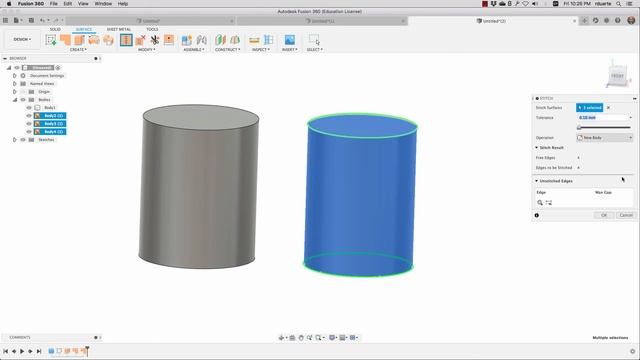Image resolution: width=640 pixels, height=360 pixels.
Task: Collapse the Unstitched Edges section
Action: pos(536,181)
